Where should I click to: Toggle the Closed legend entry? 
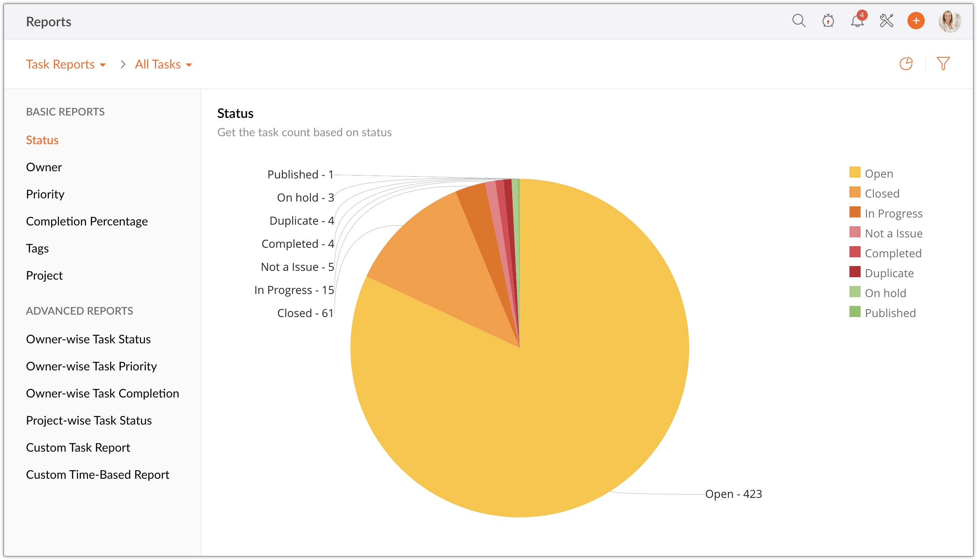(882, 194)
